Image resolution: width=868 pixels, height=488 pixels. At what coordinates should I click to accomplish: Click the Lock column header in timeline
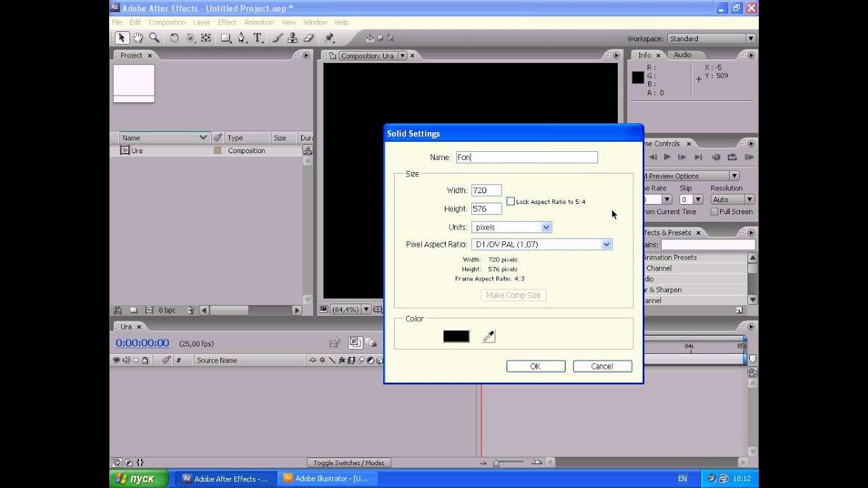[144, 361]
